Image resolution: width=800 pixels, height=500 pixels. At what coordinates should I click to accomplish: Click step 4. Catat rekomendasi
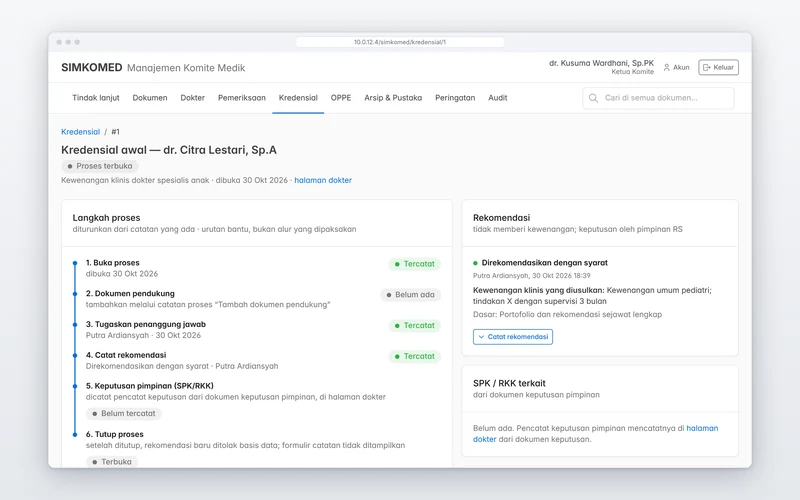126,355
